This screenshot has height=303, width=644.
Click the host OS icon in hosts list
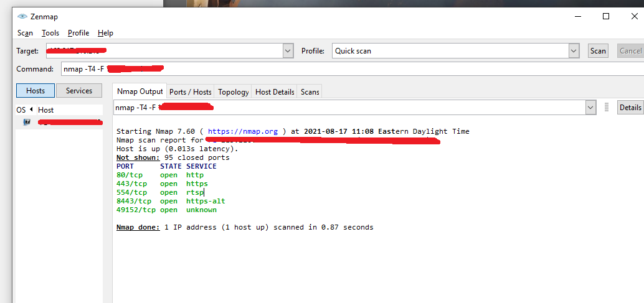(x=27, y=122)
